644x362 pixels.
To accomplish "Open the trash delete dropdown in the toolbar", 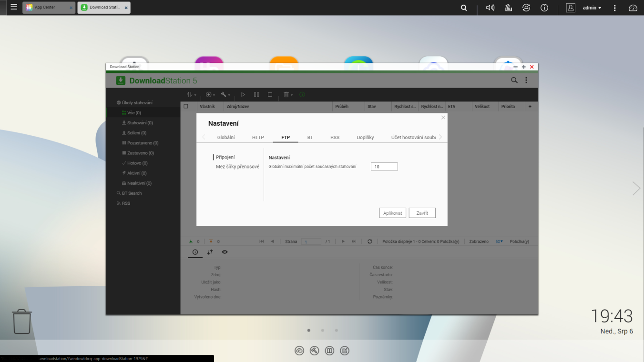I will click(x=288, y=95).
